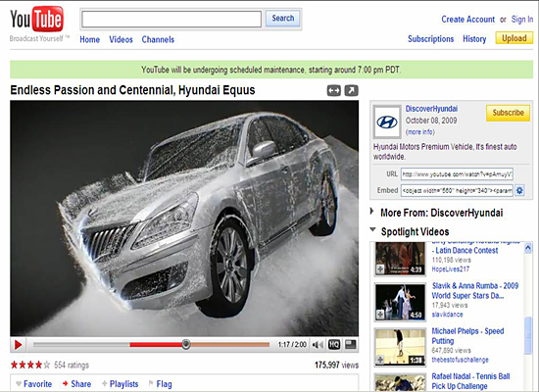Click the scheduled maintenance notice banner

[x=271, y=70]
